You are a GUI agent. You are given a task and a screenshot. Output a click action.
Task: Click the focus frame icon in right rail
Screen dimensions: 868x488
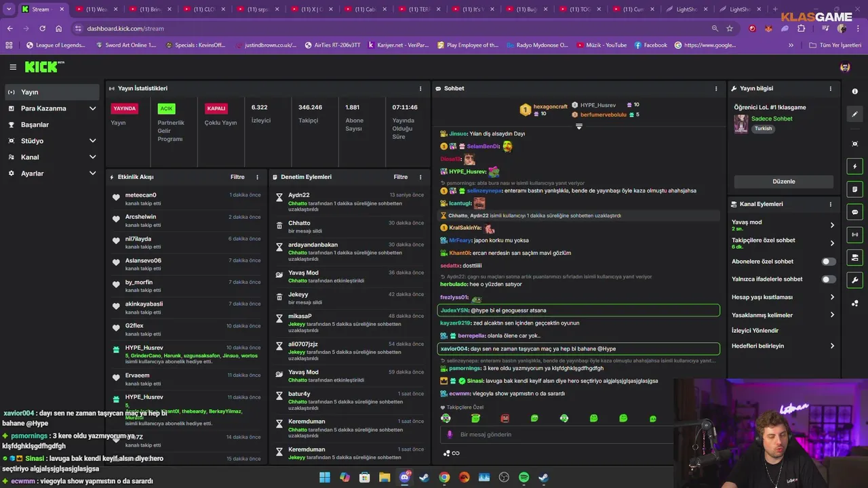(854, 144)
